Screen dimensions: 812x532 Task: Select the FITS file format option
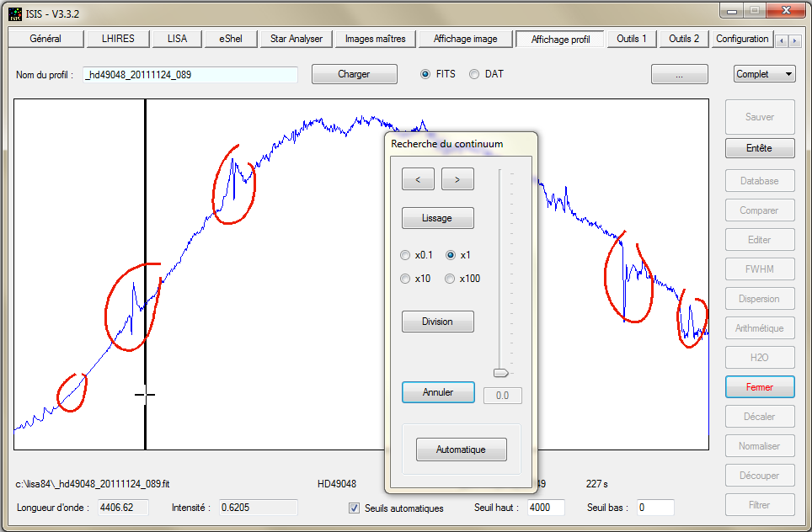[425, 74]
